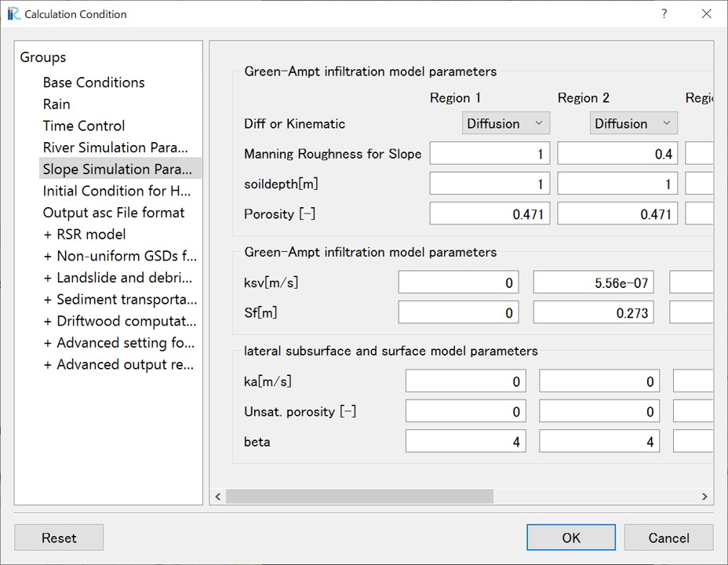Viewport: 728px width, 565px height.
Task: Click Region 2 ka field
Action: click(599, 381)
